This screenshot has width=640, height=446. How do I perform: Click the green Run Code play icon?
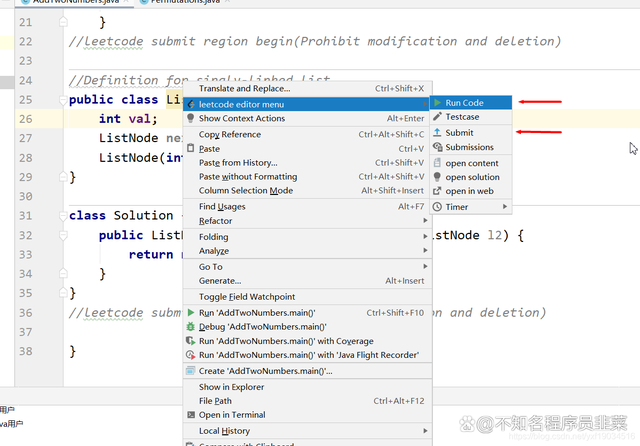click(x=438, y=102)
